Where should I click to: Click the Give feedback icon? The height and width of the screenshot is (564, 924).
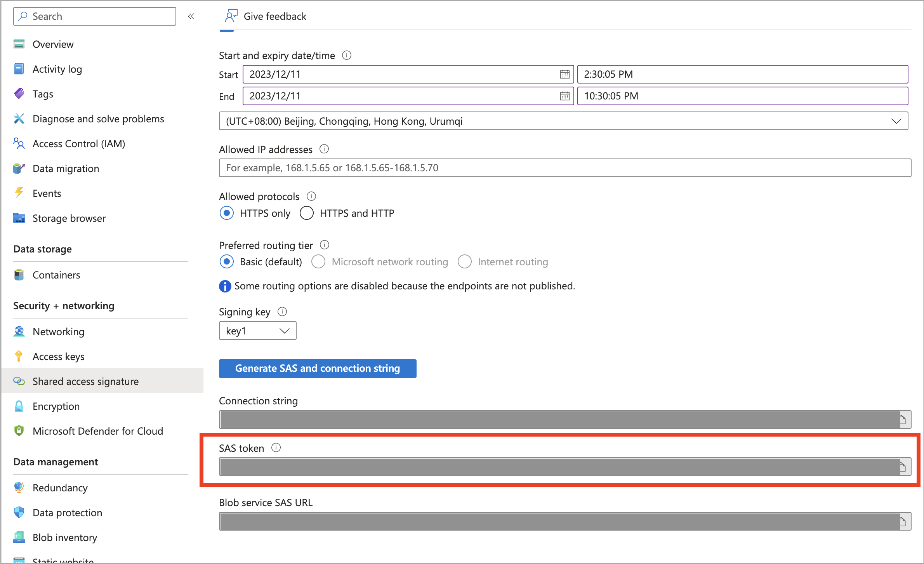coord(231,16)
